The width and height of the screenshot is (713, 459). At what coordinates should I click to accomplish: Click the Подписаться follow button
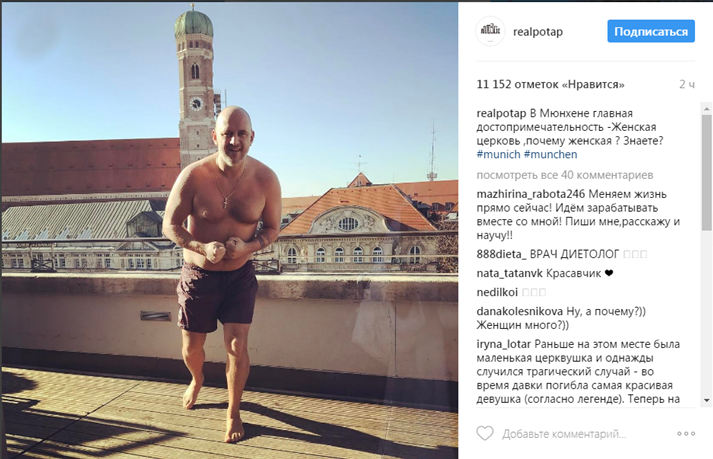coord(651,31)
